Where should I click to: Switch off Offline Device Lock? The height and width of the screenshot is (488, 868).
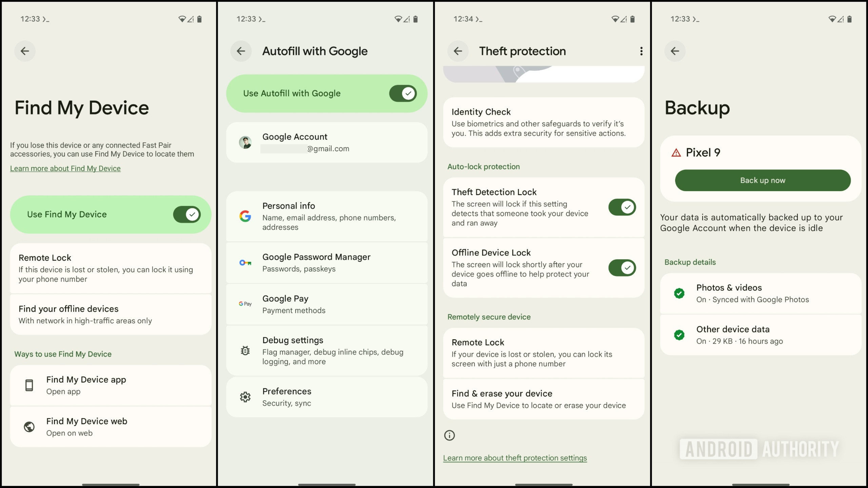(622, 268)
